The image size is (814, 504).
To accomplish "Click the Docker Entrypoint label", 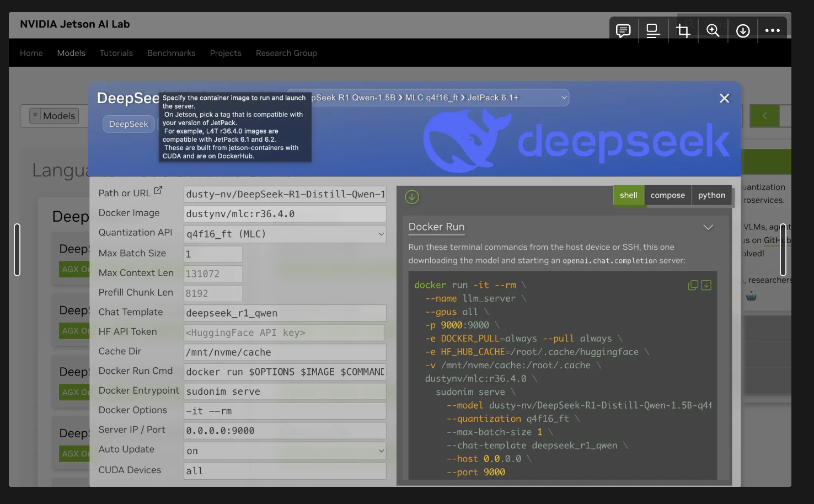I will 139,390.
